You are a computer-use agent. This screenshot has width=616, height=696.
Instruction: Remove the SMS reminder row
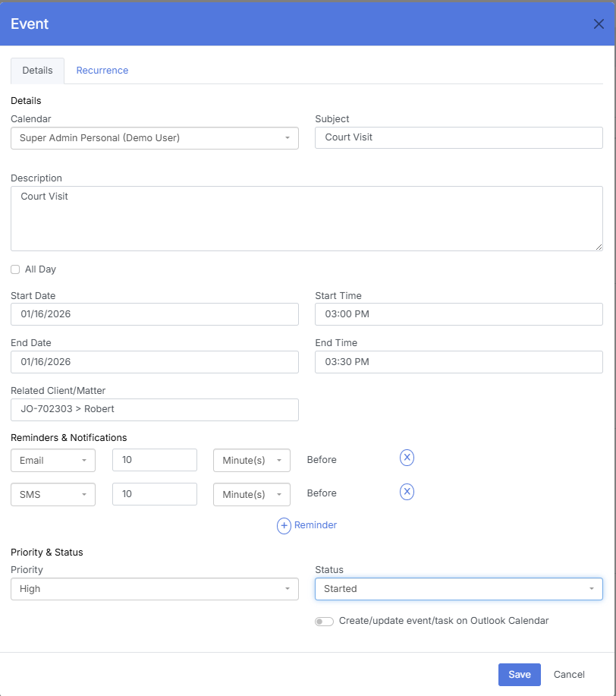coord(407,492)
